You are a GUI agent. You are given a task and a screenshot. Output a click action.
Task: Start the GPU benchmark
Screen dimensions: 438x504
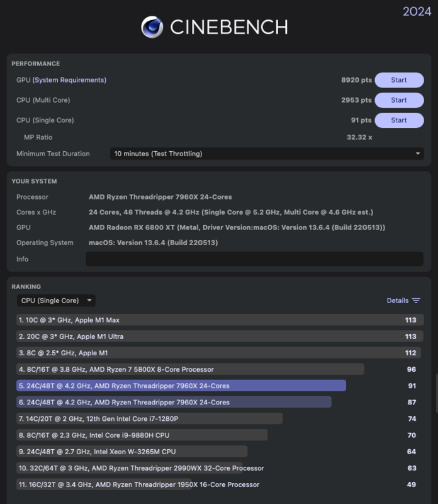[399, 80]
